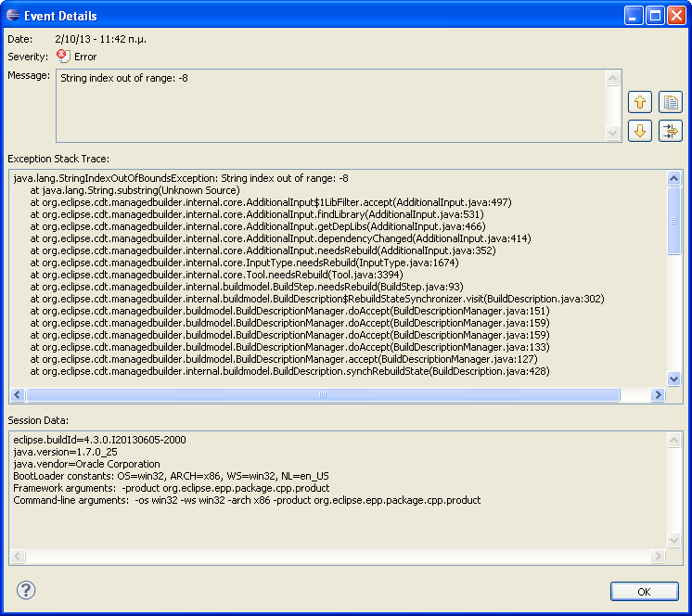The width and height of the screenshot is (692, 616).
Task: Click AdditionalInput.needsRebuild line 352 entry
Action: pos(263,250)
